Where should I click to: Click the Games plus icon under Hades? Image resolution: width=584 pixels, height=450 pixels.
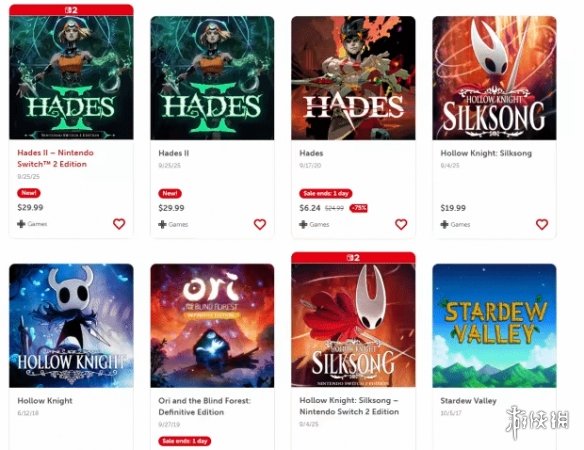point(304,224)
